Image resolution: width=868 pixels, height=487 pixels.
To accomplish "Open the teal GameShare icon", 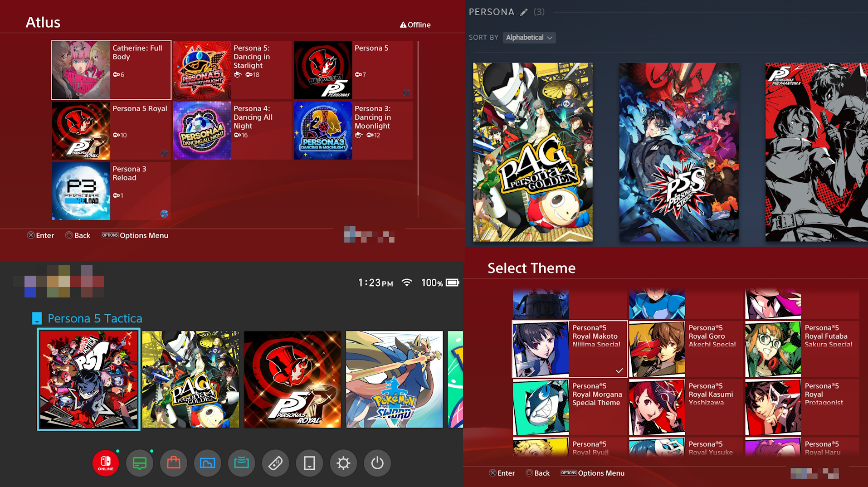I will pyautogui.click(x=242, y=463).
